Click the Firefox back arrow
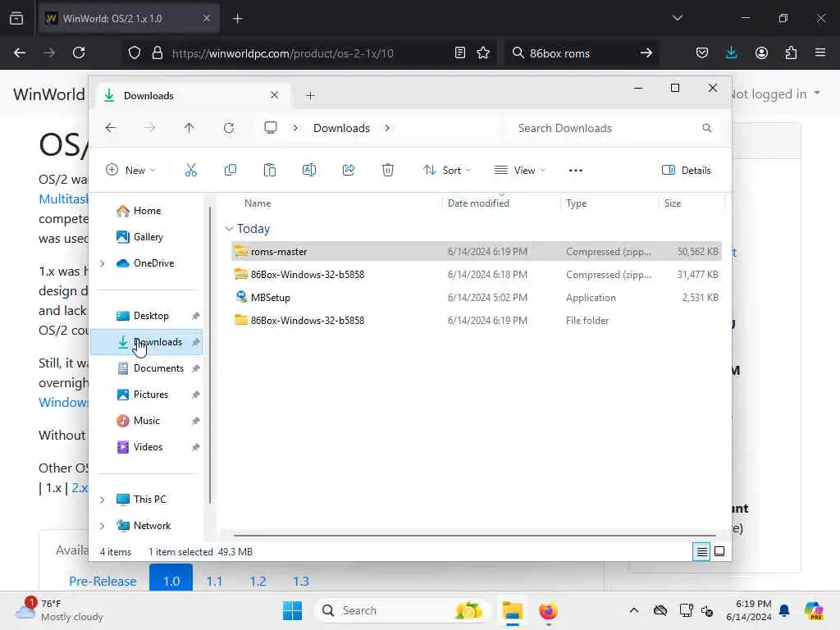840x630 pixels. [20, 52]
